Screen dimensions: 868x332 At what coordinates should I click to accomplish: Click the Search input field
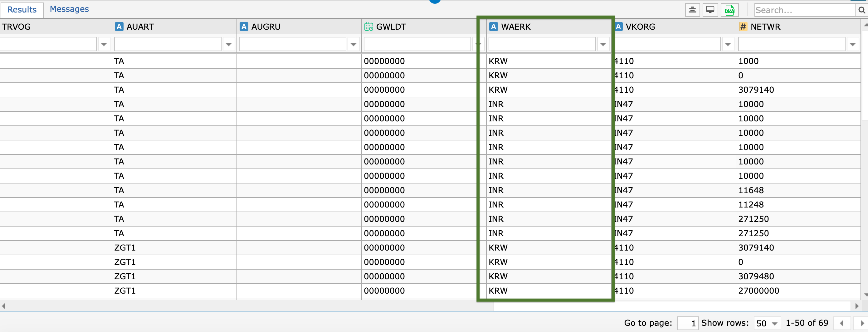805,10
